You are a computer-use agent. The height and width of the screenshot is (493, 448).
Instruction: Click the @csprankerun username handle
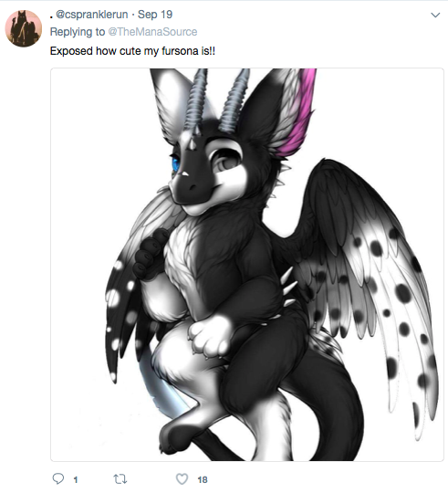pos(92,15)
